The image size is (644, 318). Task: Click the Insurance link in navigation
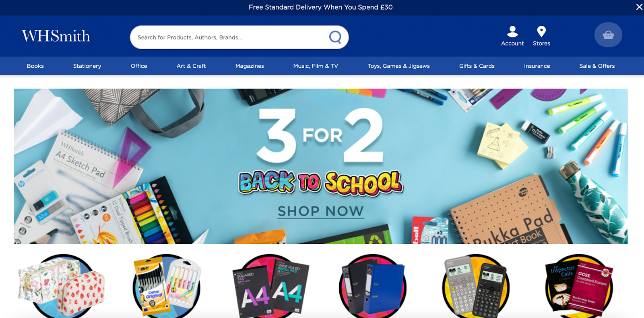[x=537, y=66]
